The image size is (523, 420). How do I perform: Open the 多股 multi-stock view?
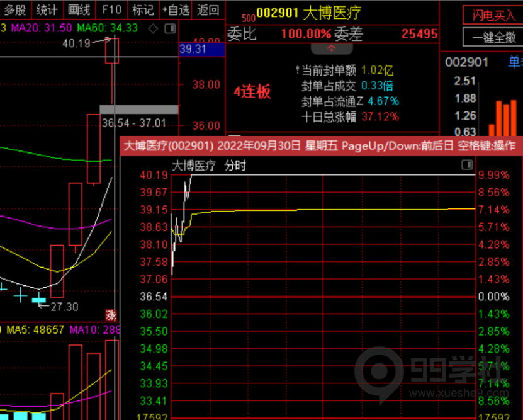coord(16,9)
